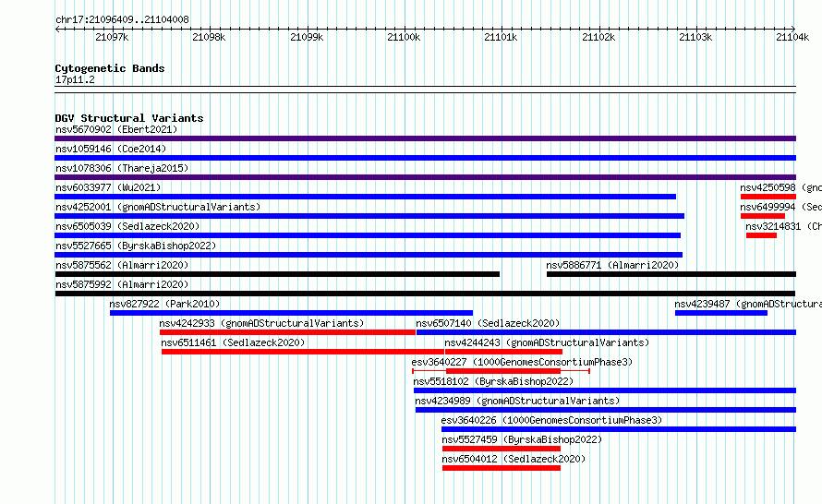Screen dimensions: 822x504
Task: Click nsv4234989 (gnomADStructuralVariants) label
Action: coord(517,401)
